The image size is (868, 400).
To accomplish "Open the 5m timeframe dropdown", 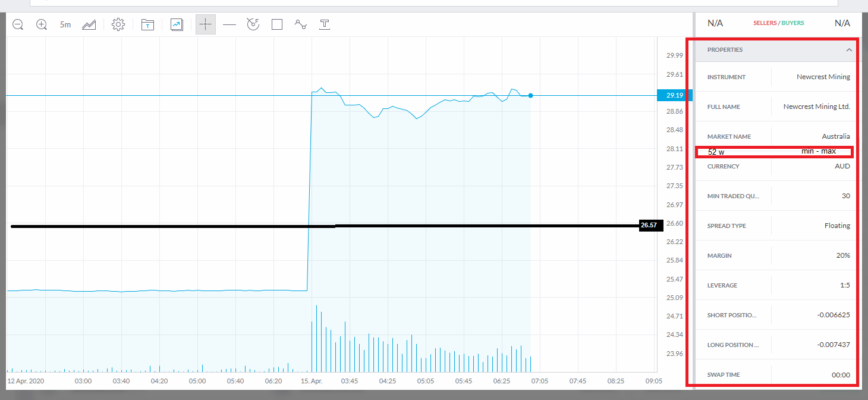I will (65, 24).
